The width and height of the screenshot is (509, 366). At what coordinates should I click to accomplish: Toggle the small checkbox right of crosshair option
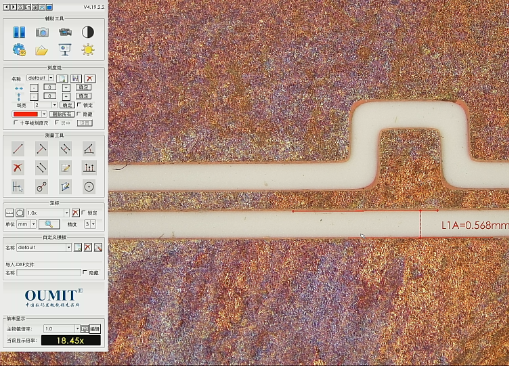point(57,123)
